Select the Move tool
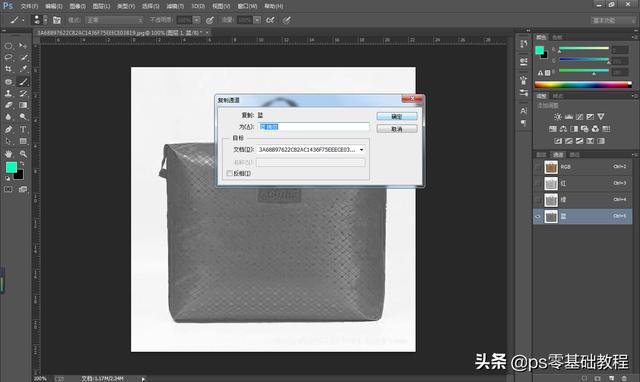The image size is (640, 382). [23, 46]
